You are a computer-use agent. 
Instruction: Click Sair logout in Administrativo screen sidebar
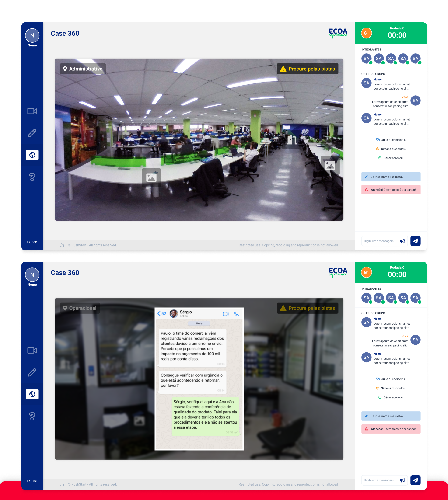coord(32,242)
